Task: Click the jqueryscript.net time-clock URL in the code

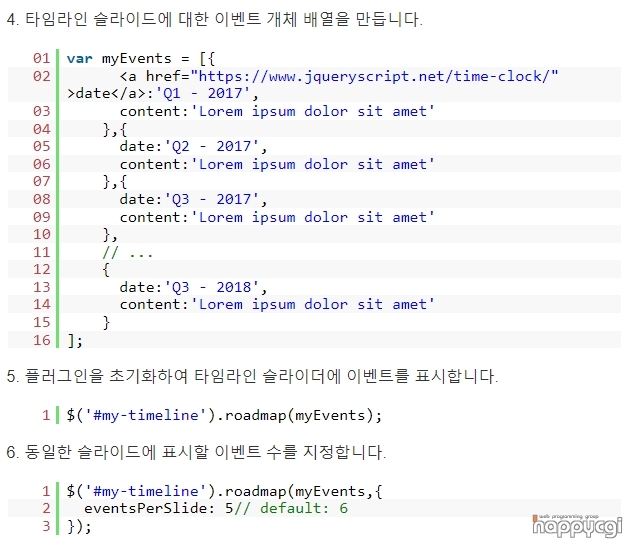Action: (374, 76)
